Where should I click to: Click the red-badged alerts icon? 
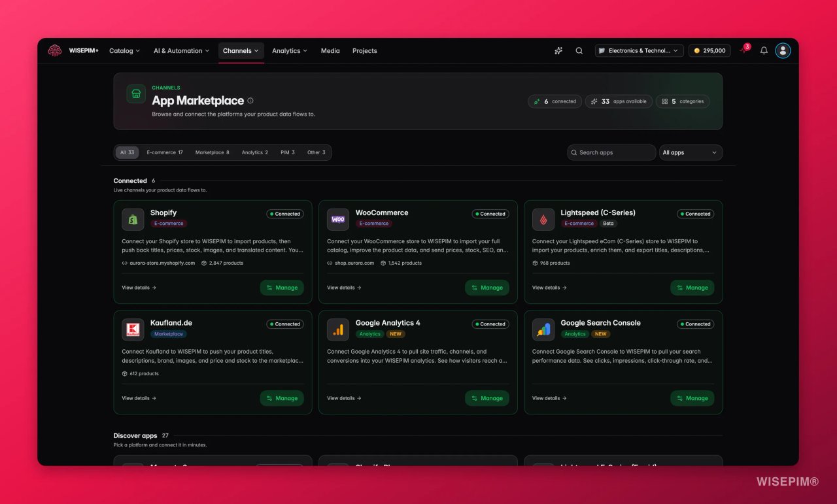coord(744,50)
